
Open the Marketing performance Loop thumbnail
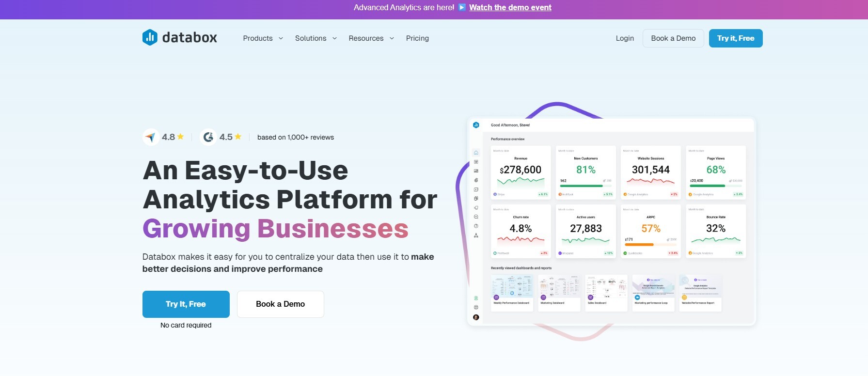(x=653, y=293)
